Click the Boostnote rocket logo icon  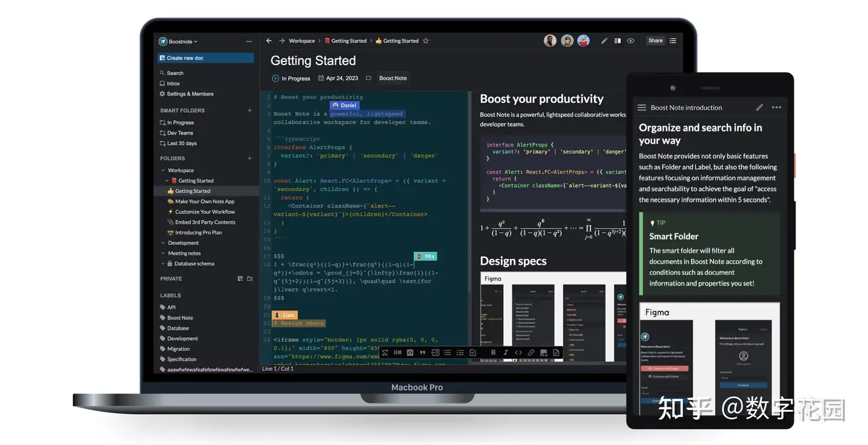[163, 42]
